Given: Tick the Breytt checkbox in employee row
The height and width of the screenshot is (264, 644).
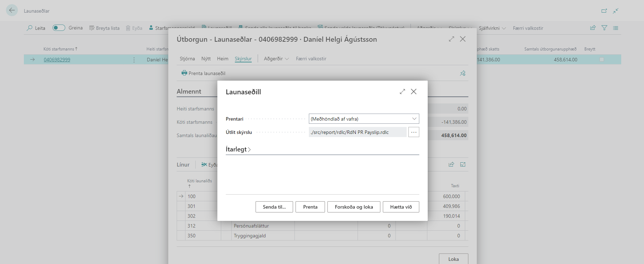Looking at the screenshot, I should [x=602, y=60].
